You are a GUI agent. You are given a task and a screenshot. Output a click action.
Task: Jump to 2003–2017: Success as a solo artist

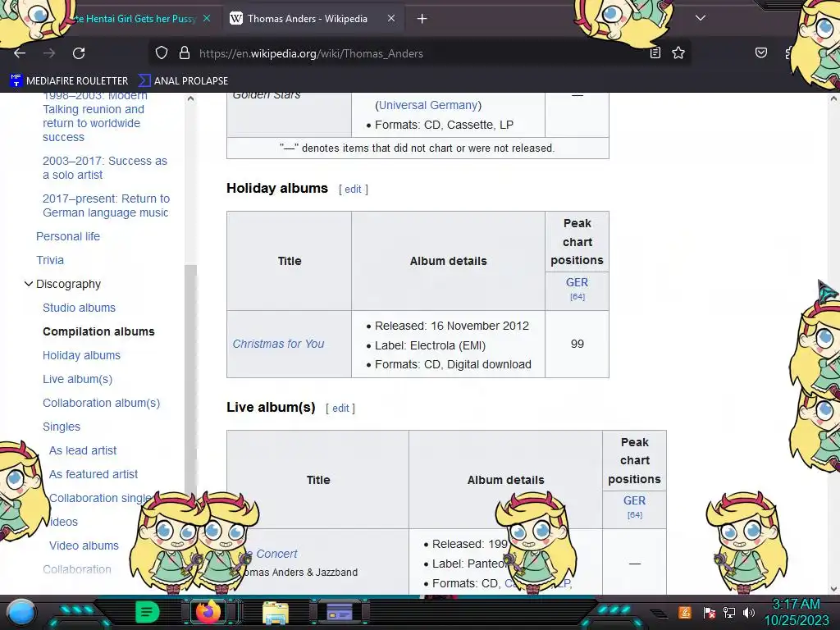click(105, 167)
